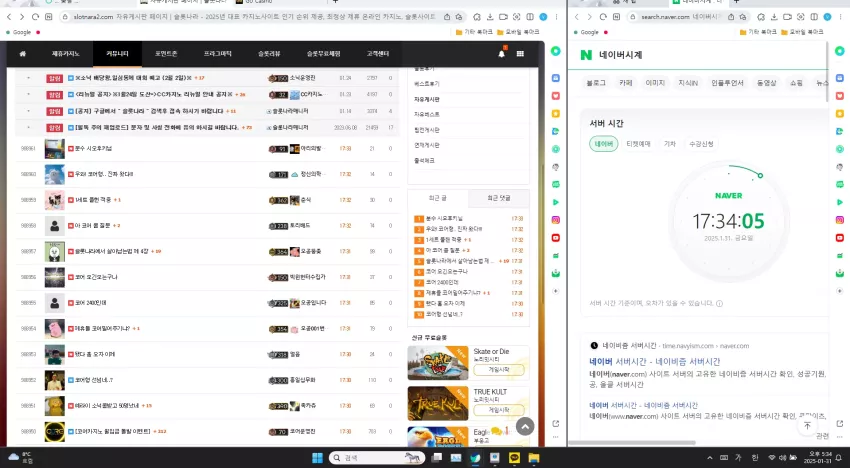Screen dimensions: 850x468
Task: Select the 기차 server time chip
Action: click(x=670, y=144)
